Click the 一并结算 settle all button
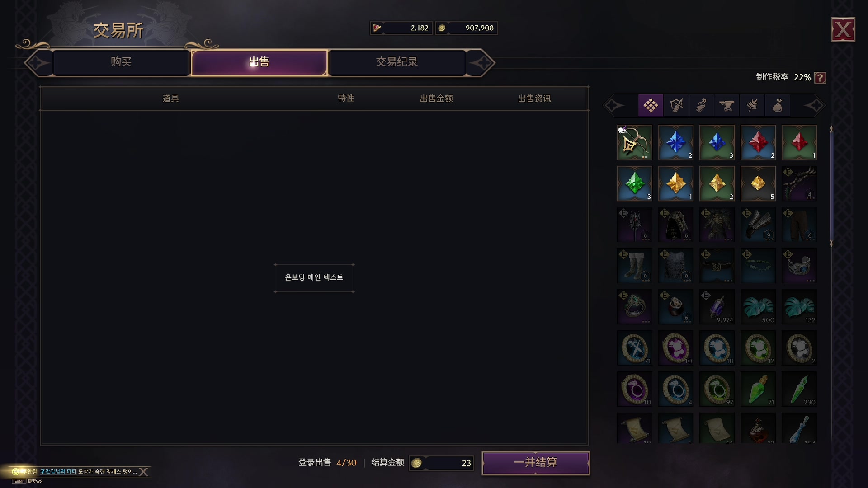868x488 pixels. [x=536, y=463]
